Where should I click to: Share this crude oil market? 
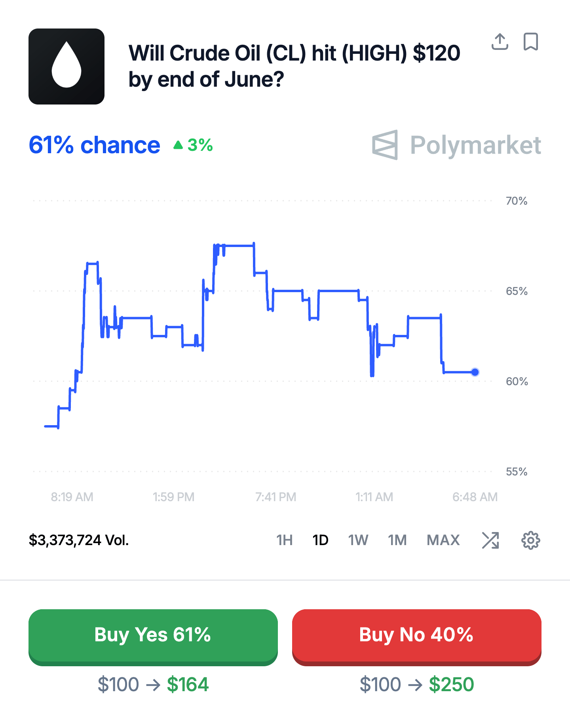tap(500, 42)
